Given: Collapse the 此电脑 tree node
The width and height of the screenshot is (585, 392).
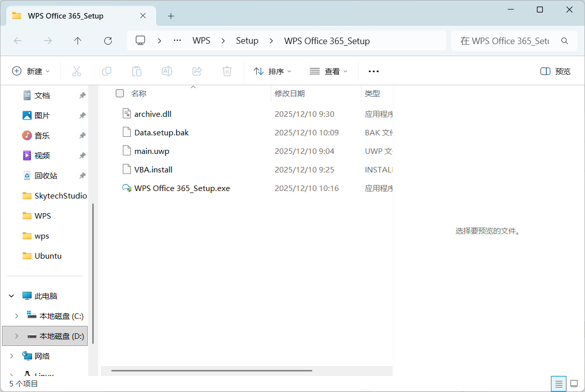Looking at the screenshot, I should (12, 296).
